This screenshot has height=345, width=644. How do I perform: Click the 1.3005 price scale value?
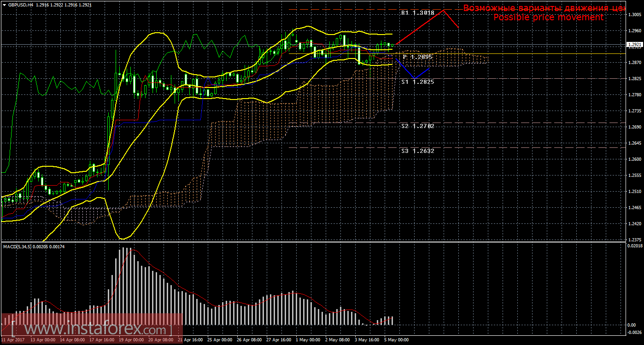point(634,15)
